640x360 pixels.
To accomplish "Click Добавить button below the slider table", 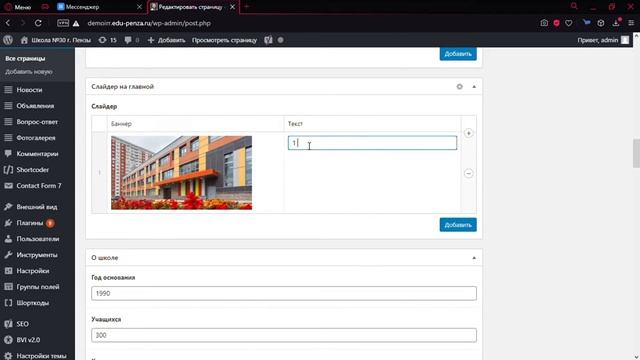I will [458, 225].
